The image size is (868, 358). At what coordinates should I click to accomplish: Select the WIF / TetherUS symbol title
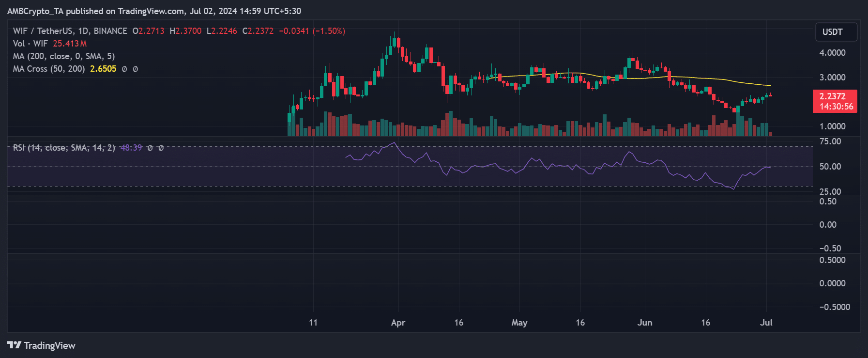70,31
